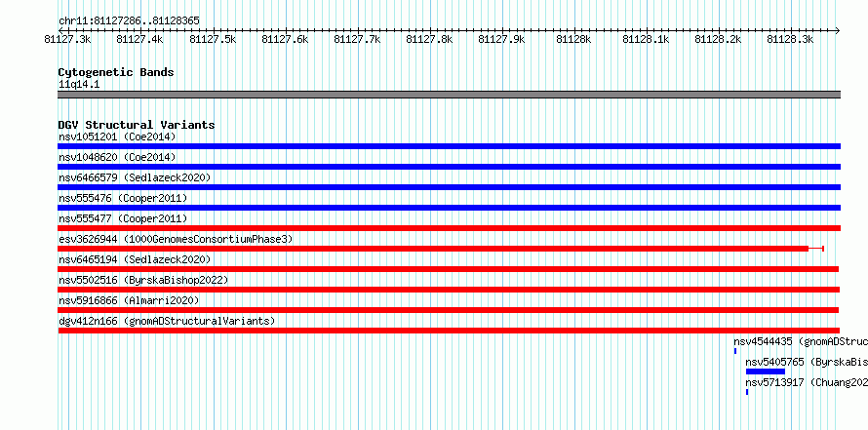Click the 81128.3k ruler tick label

click(x=790, y=39)
